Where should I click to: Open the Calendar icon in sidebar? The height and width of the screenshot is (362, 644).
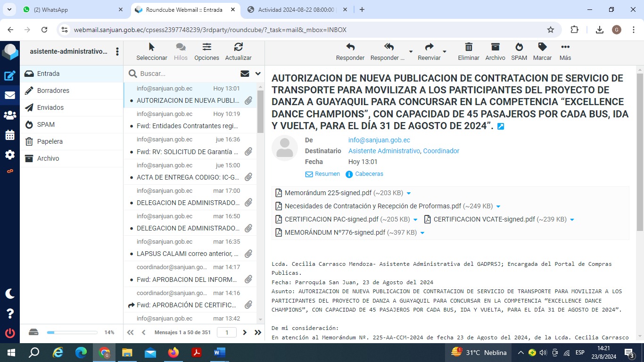tap(10, 135)
